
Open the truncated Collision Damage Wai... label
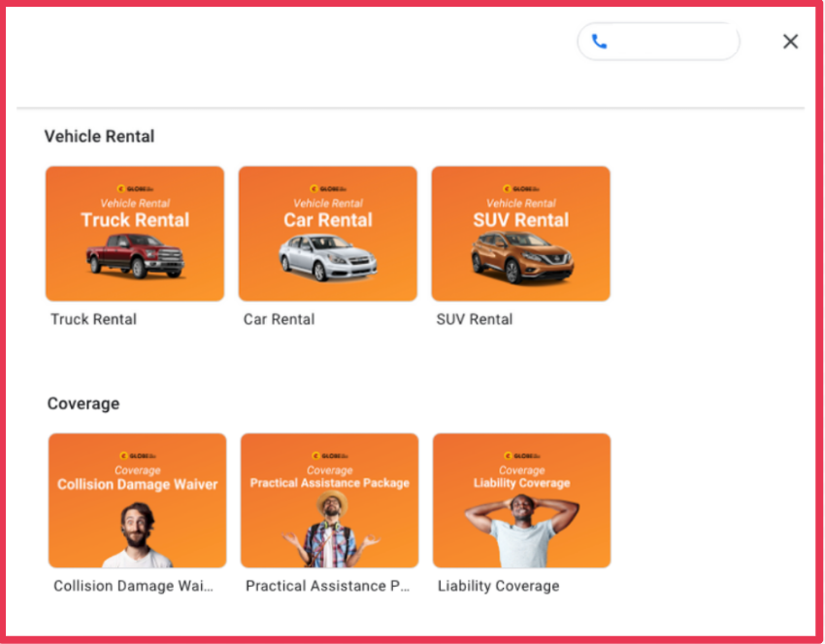coord(133,586)
